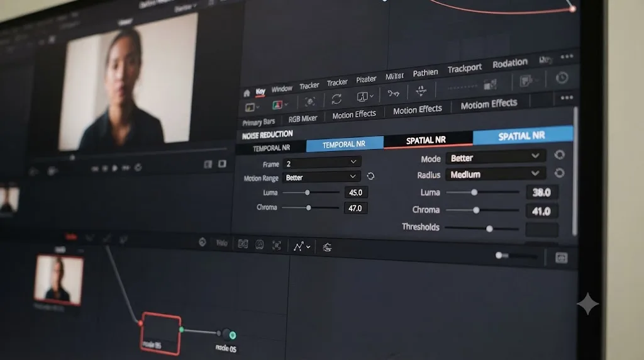The image size is (644, 360).
Task: Open three-dot menu next to Rodation tab
Action: [567, 57]
